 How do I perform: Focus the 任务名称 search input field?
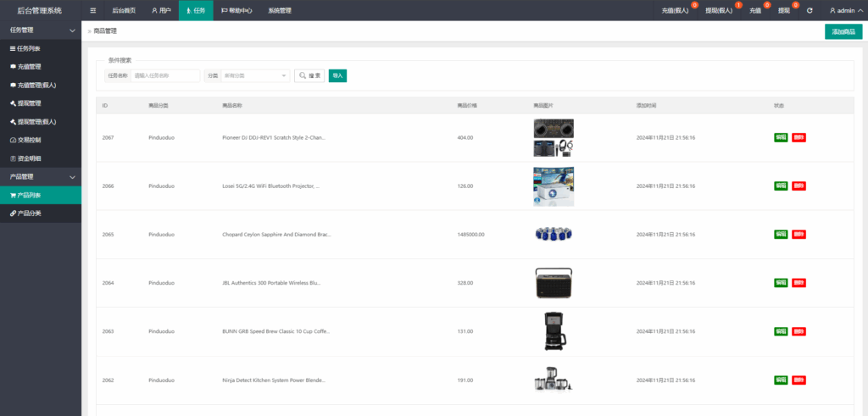tap(165, 75)
